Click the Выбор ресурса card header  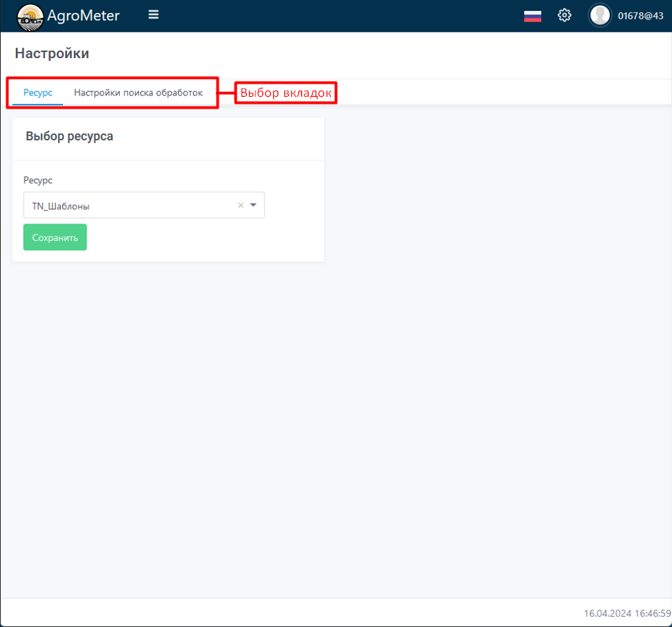coord(69,136)
